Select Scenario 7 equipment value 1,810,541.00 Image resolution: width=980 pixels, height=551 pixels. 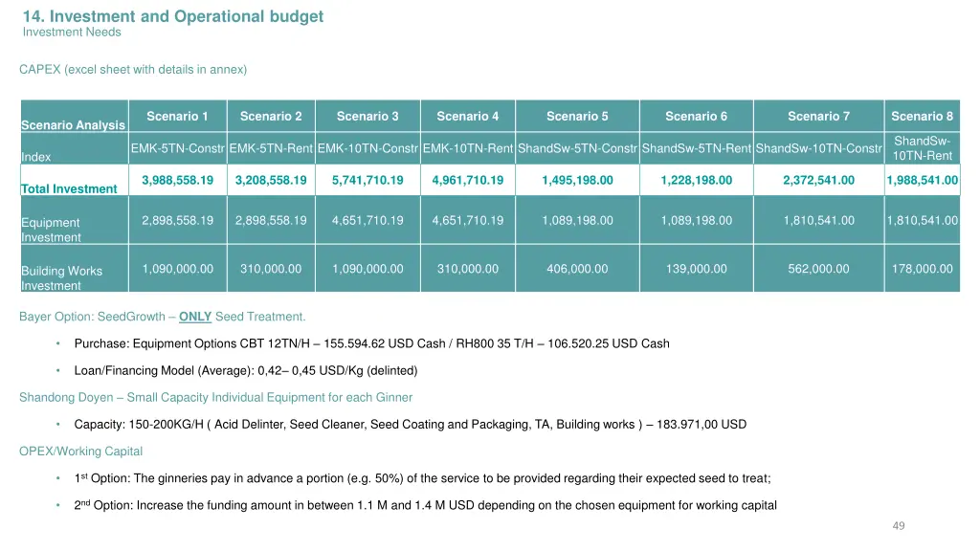point(819,221)
